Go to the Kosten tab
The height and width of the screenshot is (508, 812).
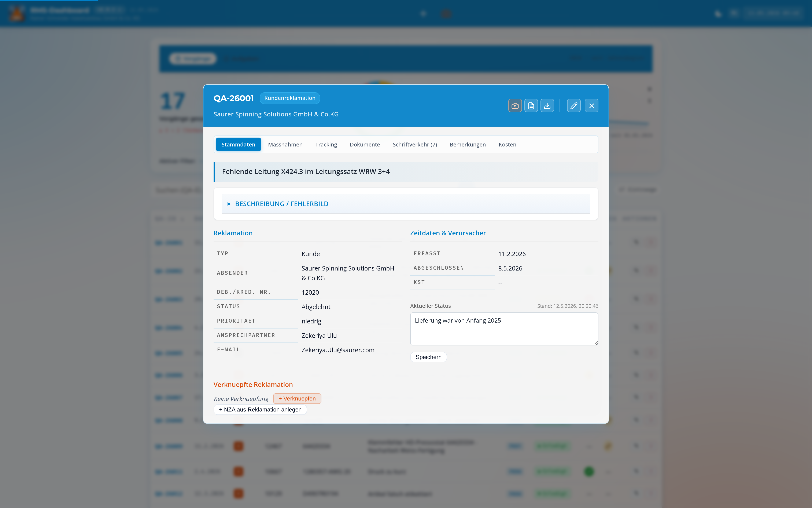point(507,145)
